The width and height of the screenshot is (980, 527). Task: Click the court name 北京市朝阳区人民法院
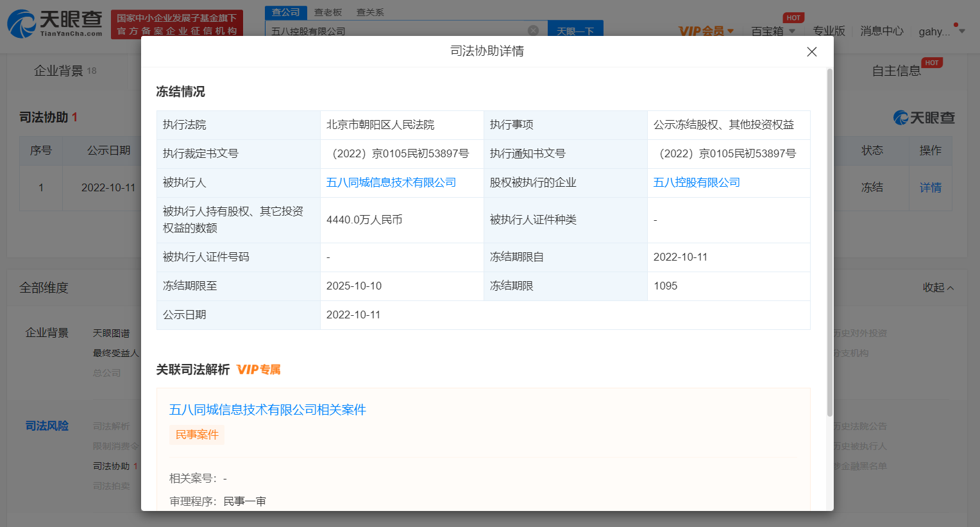(380, 125)
